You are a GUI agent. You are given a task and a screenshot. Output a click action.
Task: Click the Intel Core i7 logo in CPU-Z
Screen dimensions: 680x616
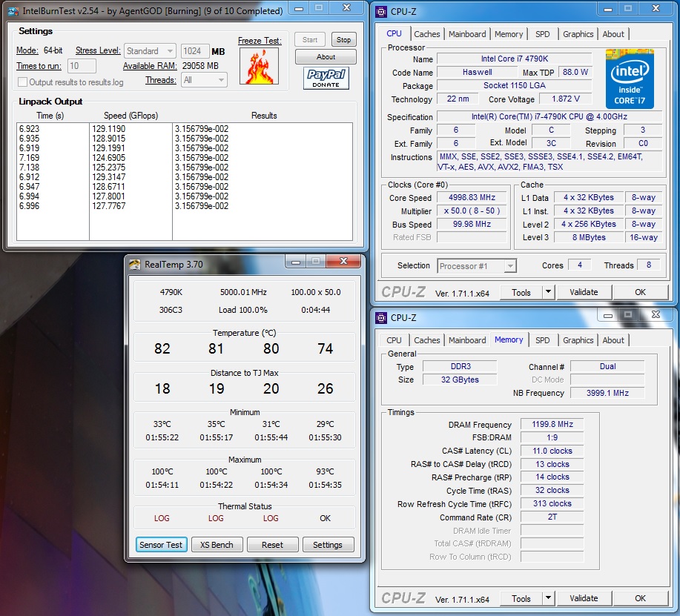click(630, 79)
